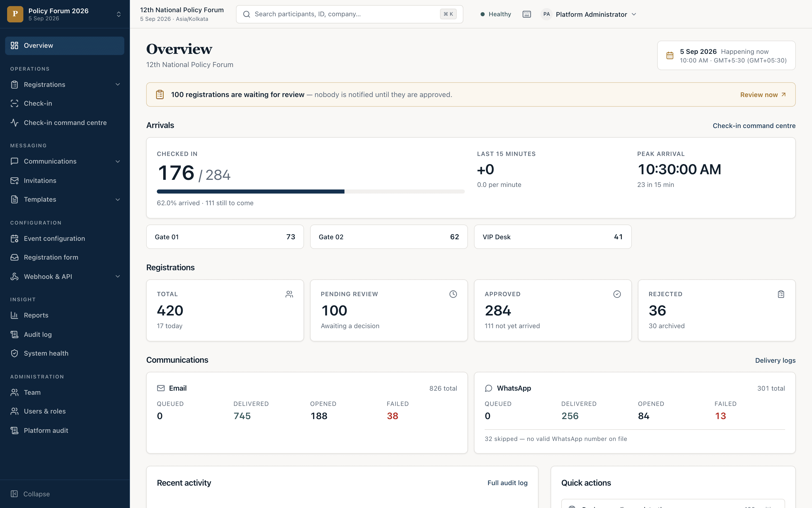Screen dimensions: 812x508
Task: Click the clock icon on the Pending Review card
Action: pyautogui.click(x=453, y=294)
